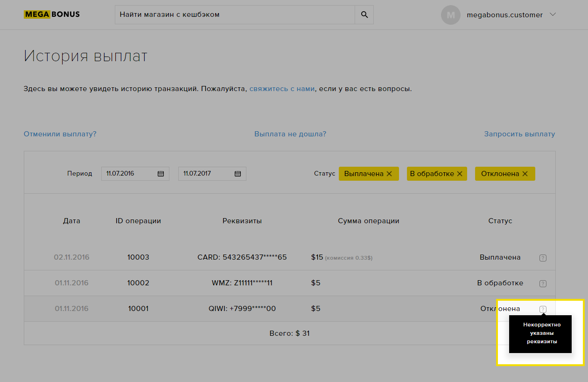Click the Период label
This screenshot has width=588, height=382.
[80, 173]
